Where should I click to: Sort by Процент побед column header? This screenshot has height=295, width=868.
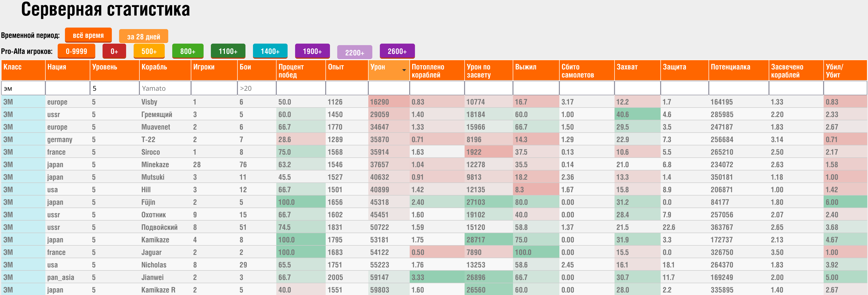[x=291, y=71]
